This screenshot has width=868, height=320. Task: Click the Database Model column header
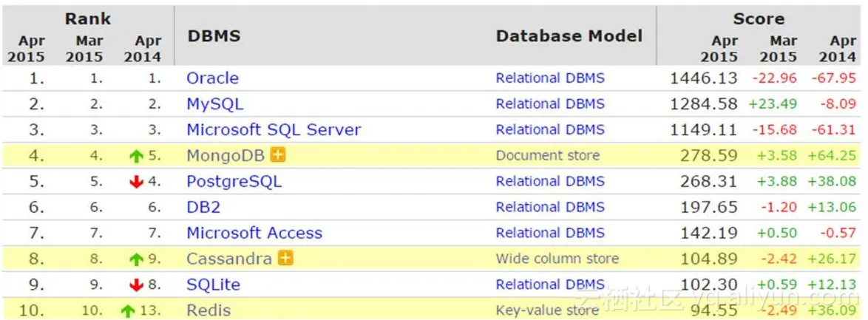(569, 36)
